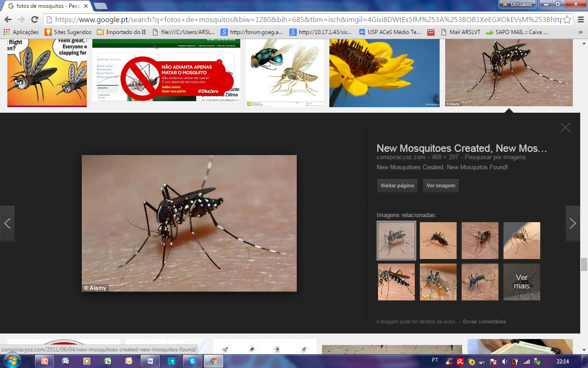Image resolution: width=588 pixels, height=368 pixels.
Task: Expand the bookmarks overflow chevron
Action: (581, 32)
